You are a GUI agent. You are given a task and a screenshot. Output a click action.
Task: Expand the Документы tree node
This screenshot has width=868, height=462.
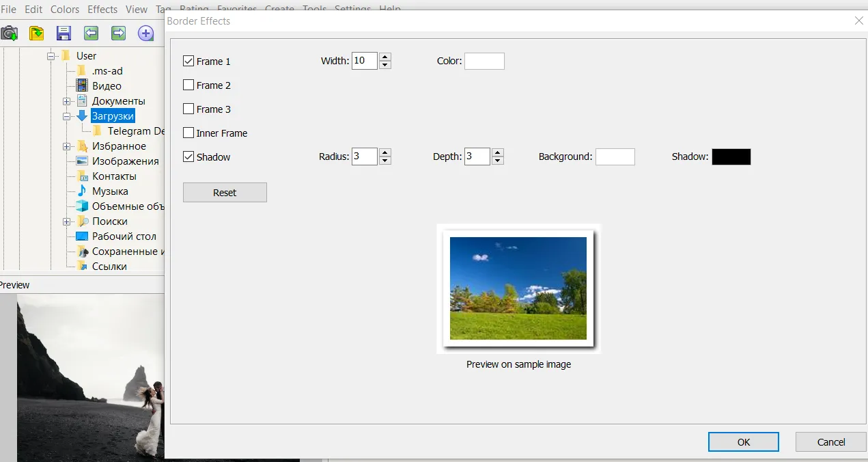[x=67, y=101]
